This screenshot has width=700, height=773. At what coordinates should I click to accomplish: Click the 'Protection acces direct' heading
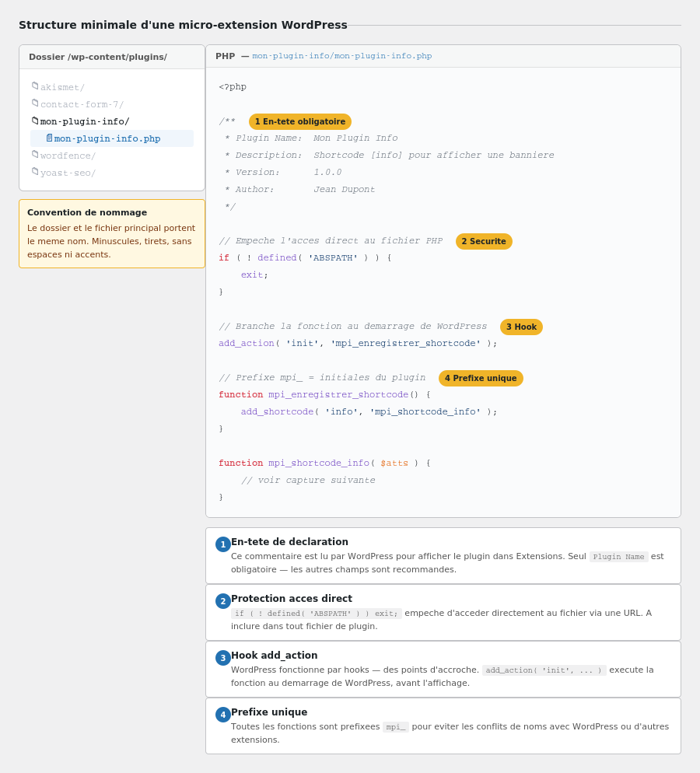click(292, 599)
